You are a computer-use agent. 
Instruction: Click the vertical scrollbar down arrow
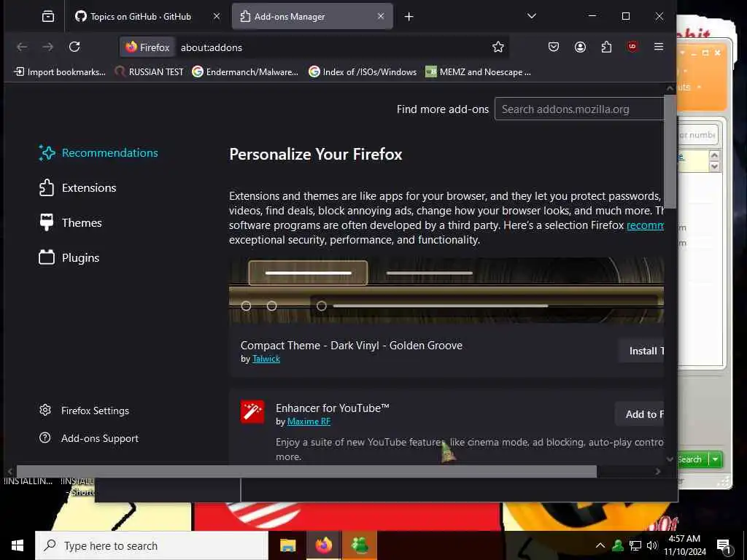[670, 459]
